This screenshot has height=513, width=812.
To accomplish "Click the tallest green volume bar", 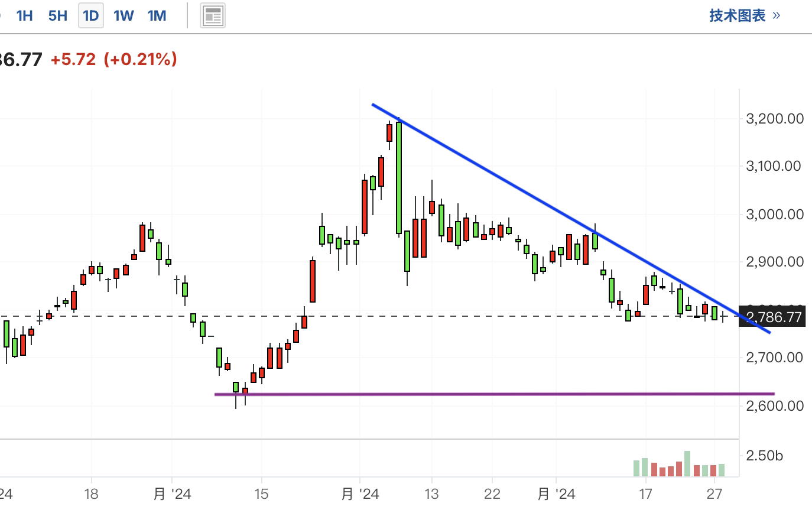I will tap(687, 464).
